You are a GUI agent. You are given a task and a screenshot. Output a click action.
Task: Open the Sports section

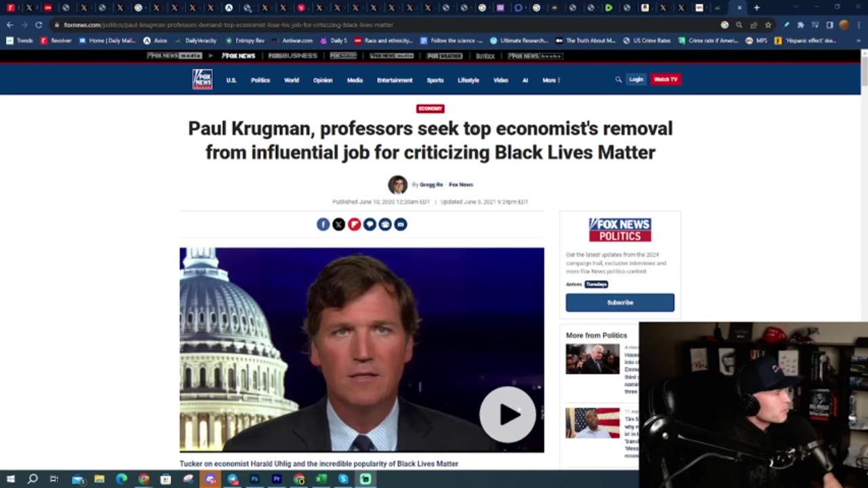tap(435, 80)
